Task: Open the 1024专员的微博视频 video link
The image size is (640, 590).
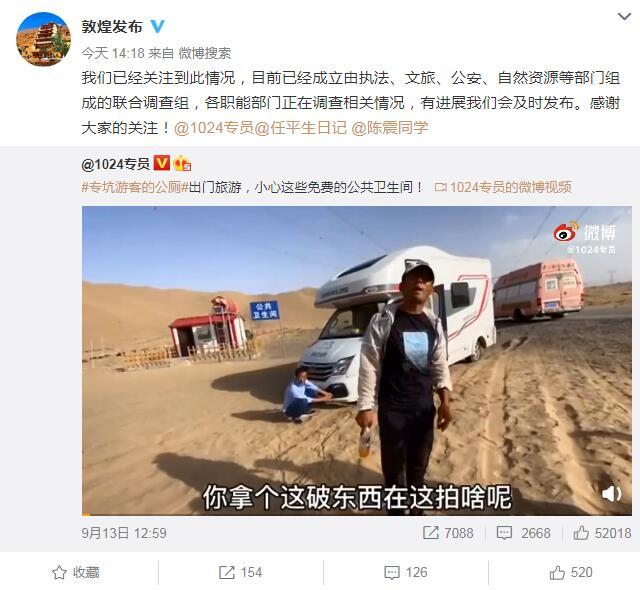Action: 503,187
